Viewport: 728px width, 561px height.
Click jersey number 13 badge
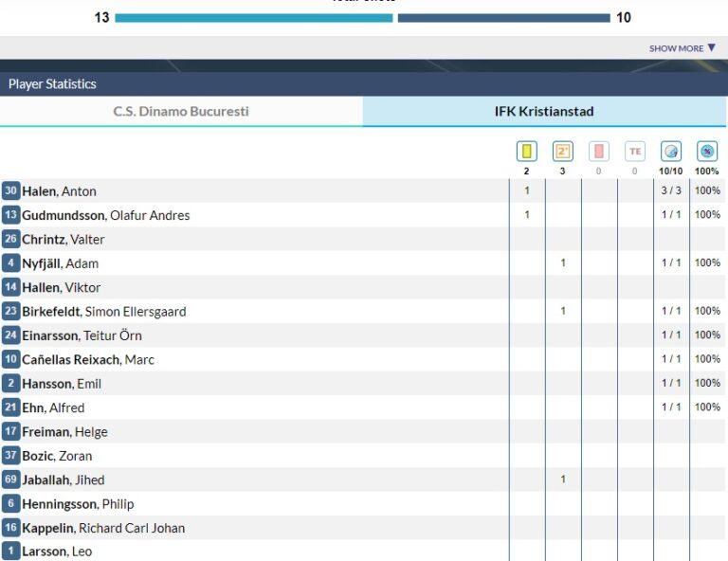[x=10, y=215]
